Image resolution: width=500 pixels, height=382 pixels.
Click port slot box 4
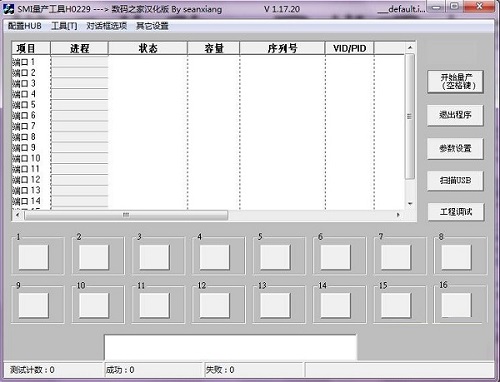coord(215,257)
